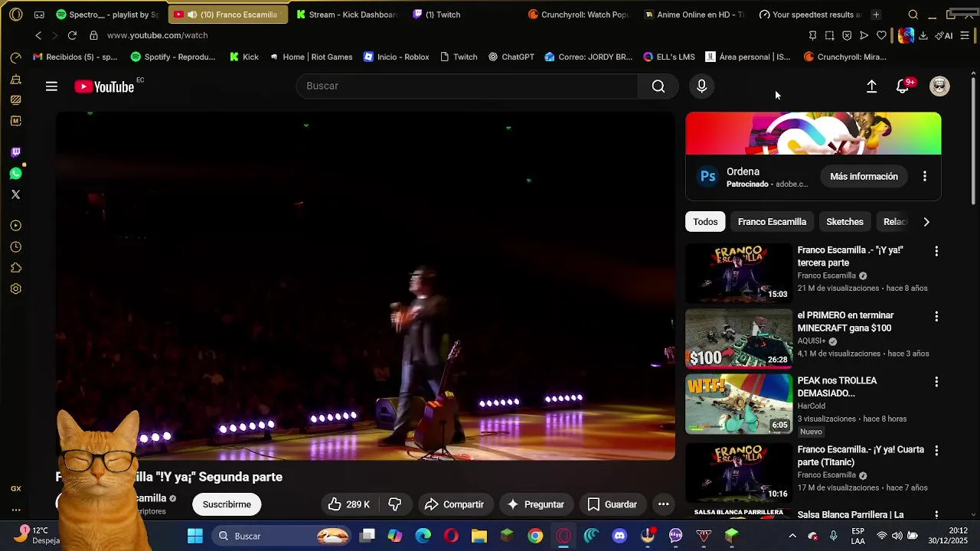Screen dimensions: 980x551
Task: Reload the YouTube page
Action: point(72,35)
